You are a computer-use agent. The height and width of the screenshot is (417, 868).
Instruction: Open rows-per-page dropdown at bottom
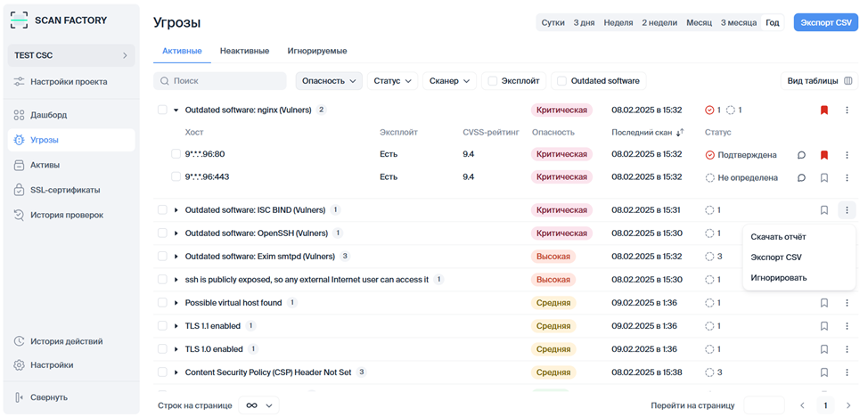point(258,405)
